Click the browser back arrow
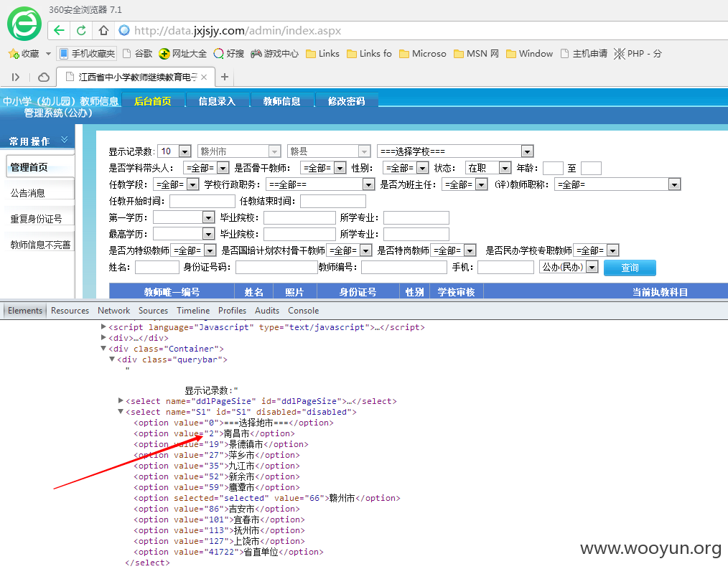This screenshot has height=569, width=728. [x=59, y=31]
